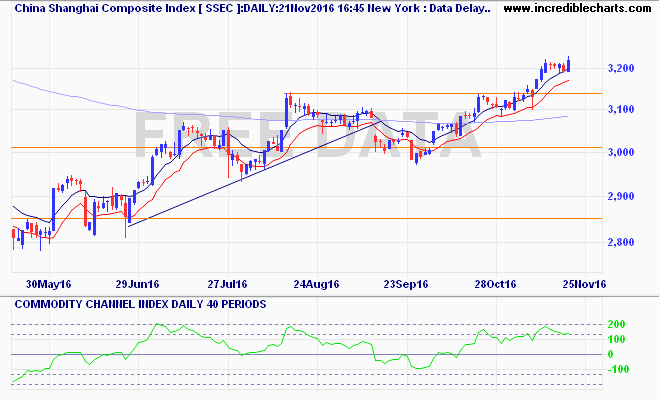Click the 2,900 price axis label
Screen dimensions: 660x400
click(x=621, y=196)
